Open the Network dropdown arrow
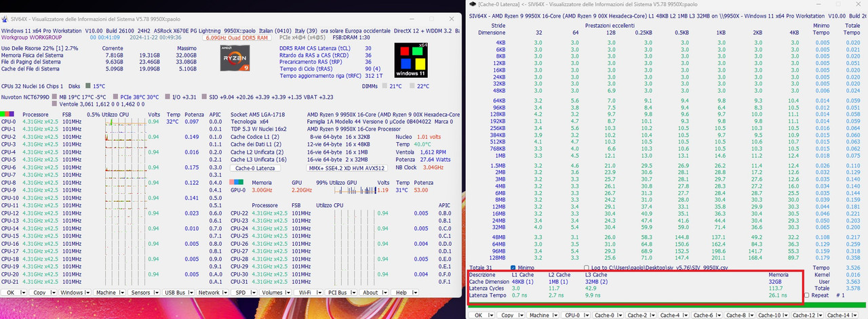The height and width of the screenshot is (319, 868). [224, 293]
